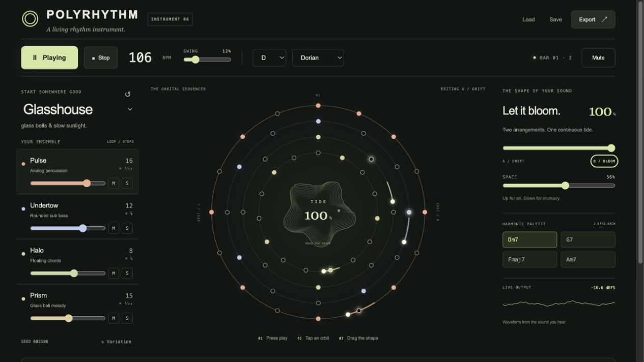The width and height of the screenshot is (644, 362).
Task: Solo the Undertow track with S
Action: coord(127,228)
